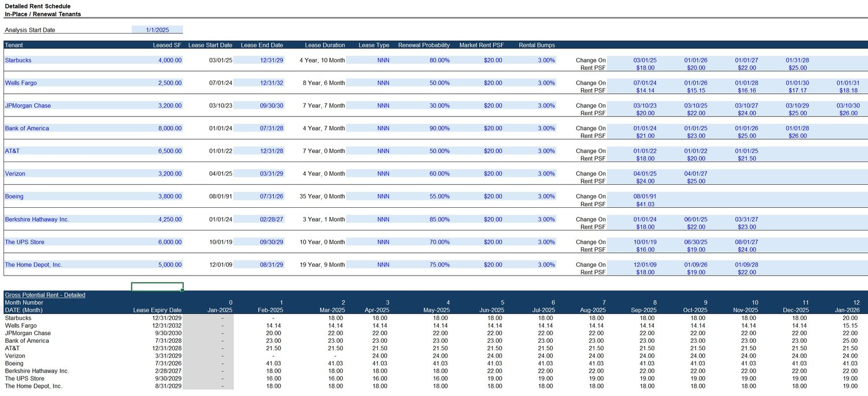Click the Lease Type column header
Screen dimensions: 868x396
pos(374,45)
